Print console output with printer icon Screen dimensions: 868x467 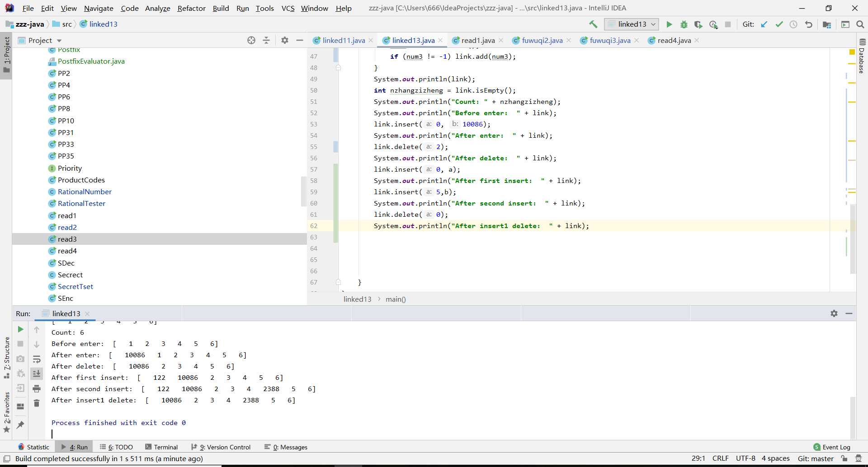pyautogui.click(x=37, y=388)
